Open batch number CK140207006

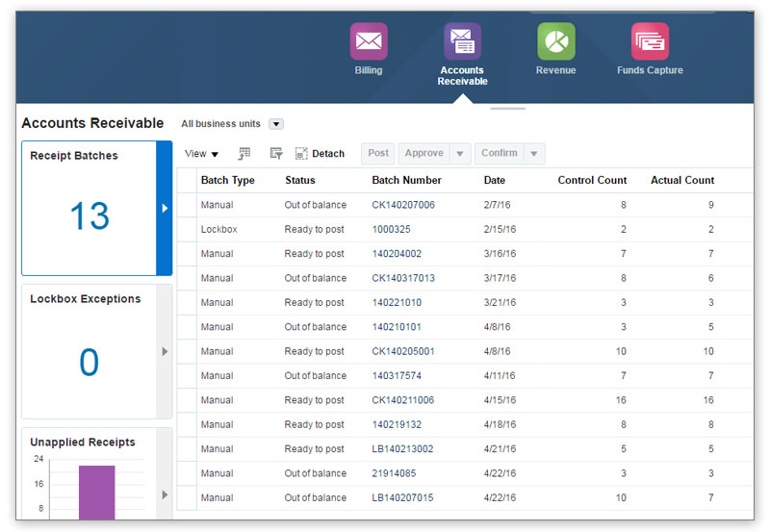[x=403, y=205]
